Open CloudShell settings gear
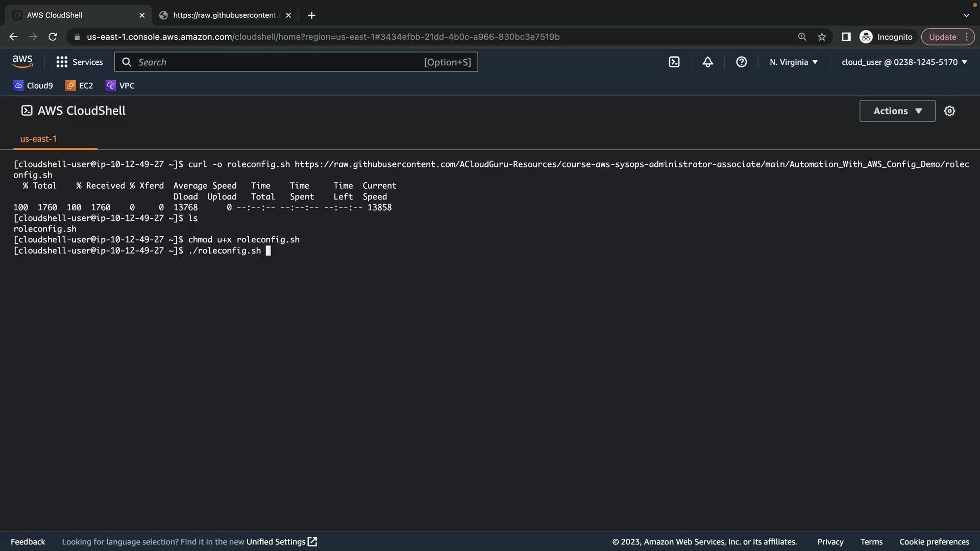The image size is (980, 551). tap(949, 111)
